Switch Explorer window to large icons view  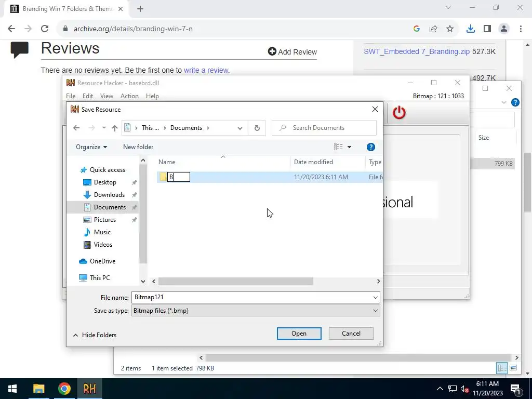coord(513,368)
